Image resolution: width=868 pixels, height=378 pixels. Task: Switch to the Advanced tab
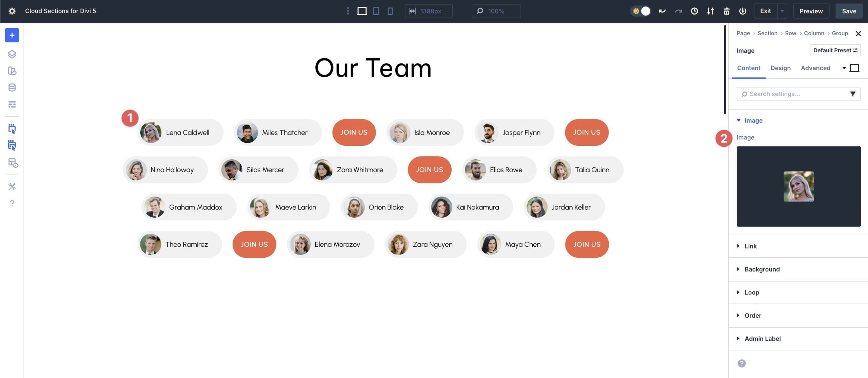coord(815,68)
